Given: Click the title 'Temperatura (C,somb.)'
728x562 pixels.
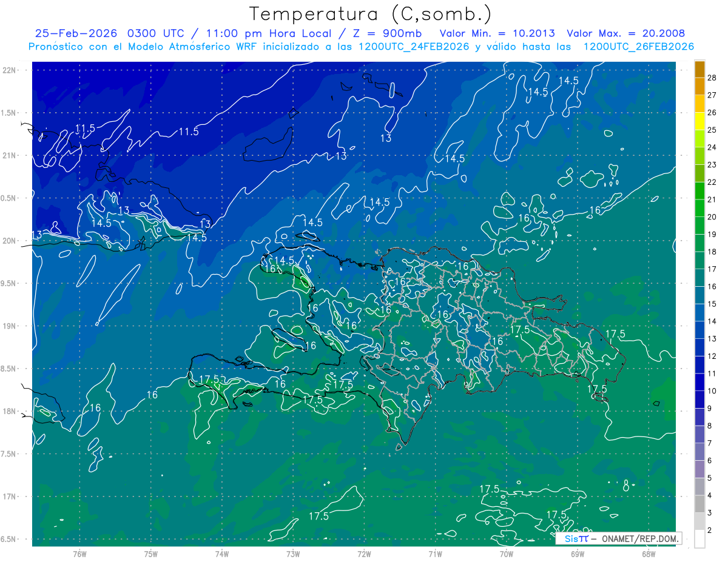Looking at the screenshot, I should [370, 14].
